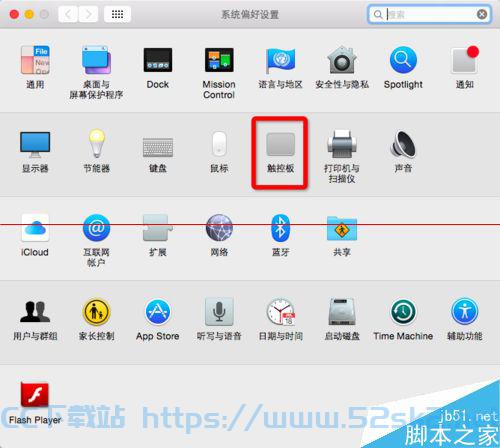Viewport: 500px width, 448px height.
Task: Clear the search field text
Action: [x=482, y=14]
